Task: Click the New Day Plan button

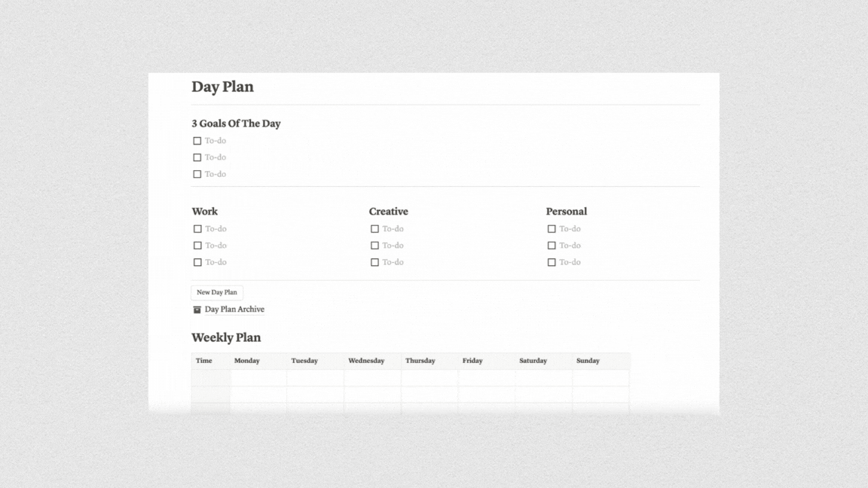Action: [217, 292]
